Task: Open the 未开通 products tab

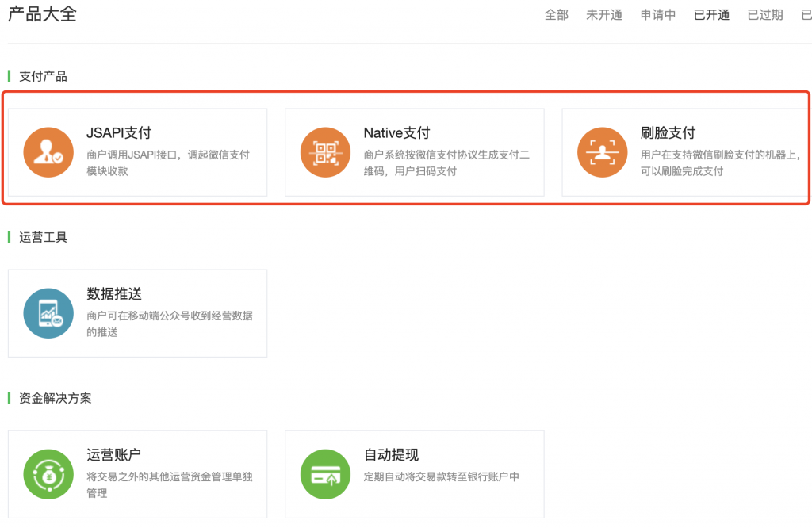Action: [604, 14]
